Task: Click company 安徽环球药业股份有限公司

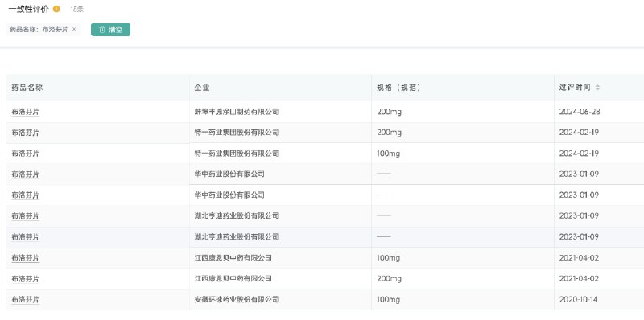Action: pos(237,299)
